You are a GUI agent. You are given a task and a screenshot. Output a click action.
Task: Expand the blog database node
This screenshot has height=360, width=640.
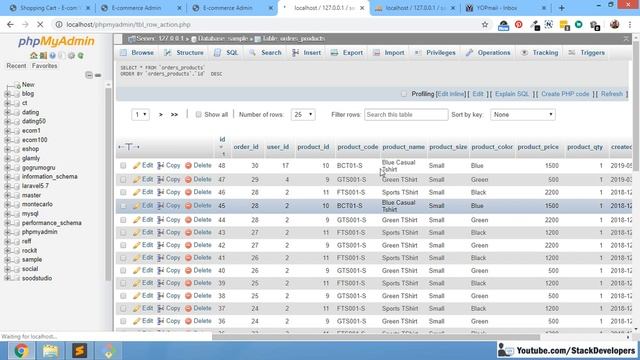7,94
